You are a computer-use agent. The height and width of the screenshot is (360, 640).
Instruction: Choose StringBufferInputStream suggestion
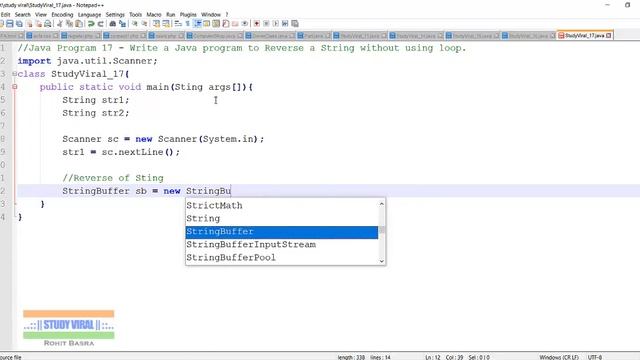point(282,244)
